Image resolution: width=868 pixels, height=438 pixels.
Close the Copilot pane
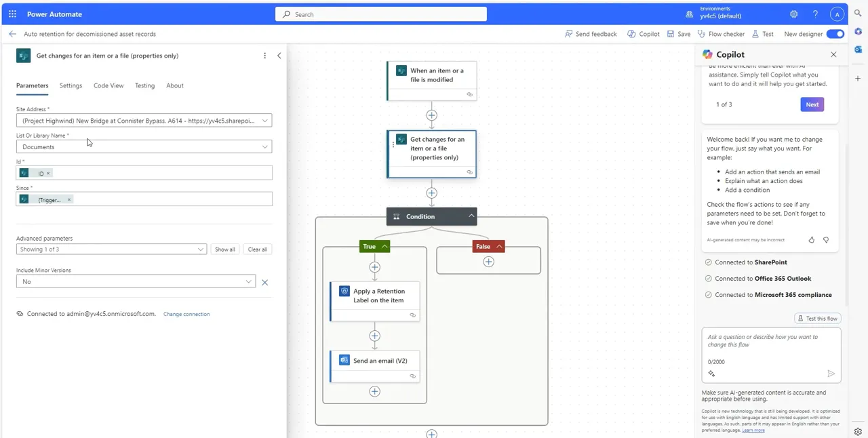(833, 54)
